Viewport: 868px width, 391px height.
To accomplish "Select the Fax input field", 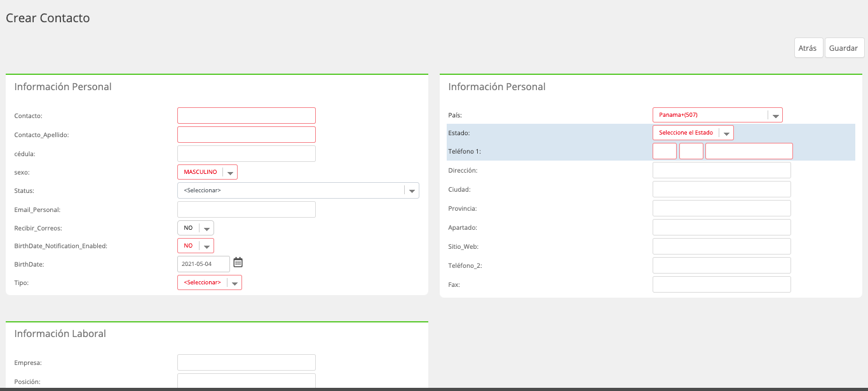I will pyautogui.click(x=722, y=284).
